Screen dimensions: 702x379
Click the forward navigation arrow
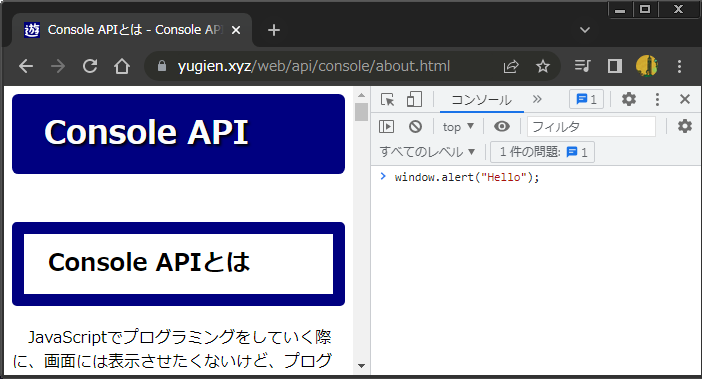58,66
